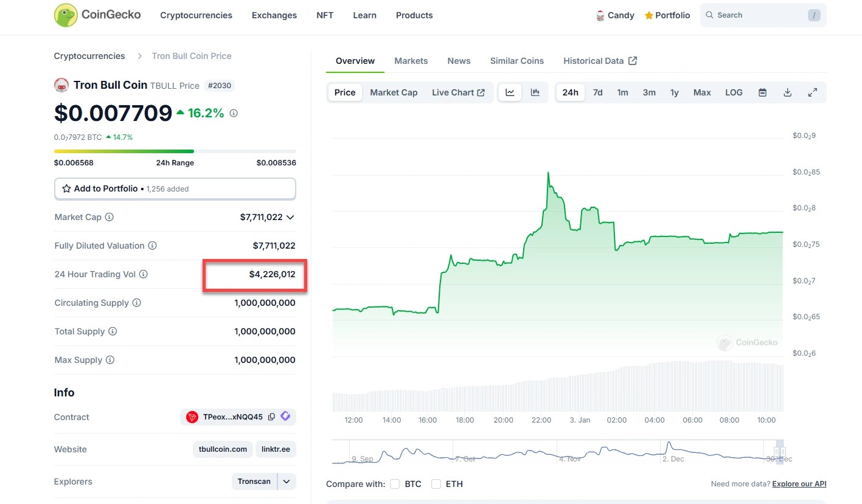Click Market Cap info icon
862x504 pixels.
coord(109,217)
